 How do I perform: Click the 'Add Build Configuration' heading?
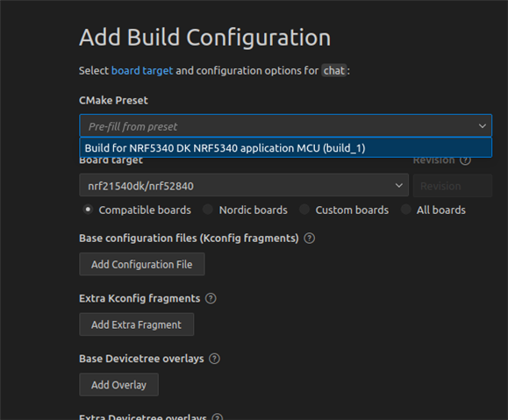tap(204, 38)
